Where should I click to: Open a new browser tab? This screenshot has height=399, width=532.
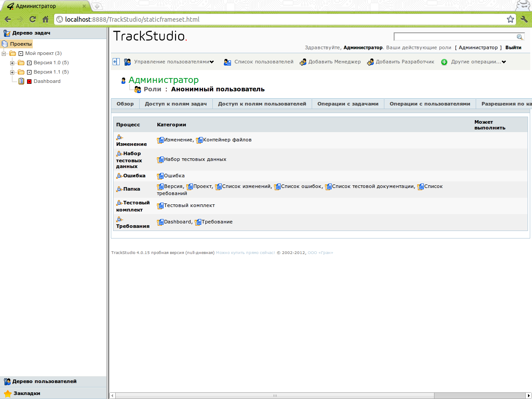[x=97, y=6]
